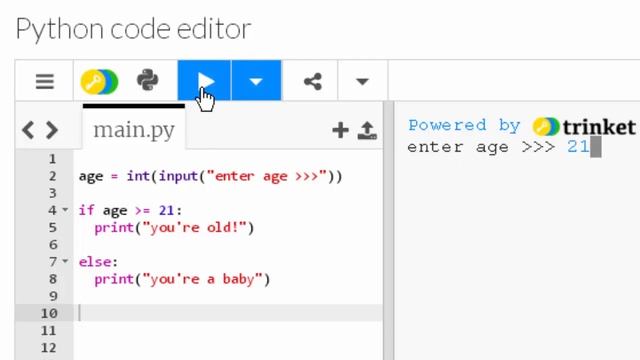The image size is (640, 360).
Task: Open the run options dropdown arrow
Action: point(256,80)
